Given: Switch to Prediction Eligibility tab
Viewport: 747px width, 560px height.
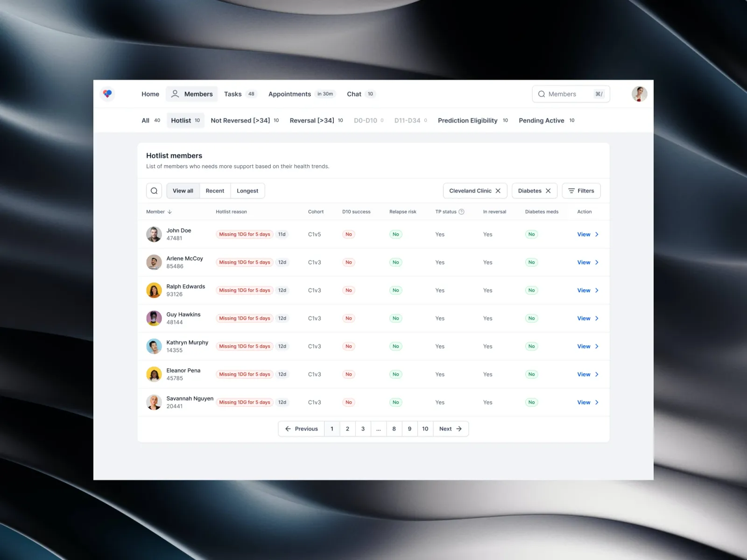Looking at the screenshot, I should [x=473, y=120].
